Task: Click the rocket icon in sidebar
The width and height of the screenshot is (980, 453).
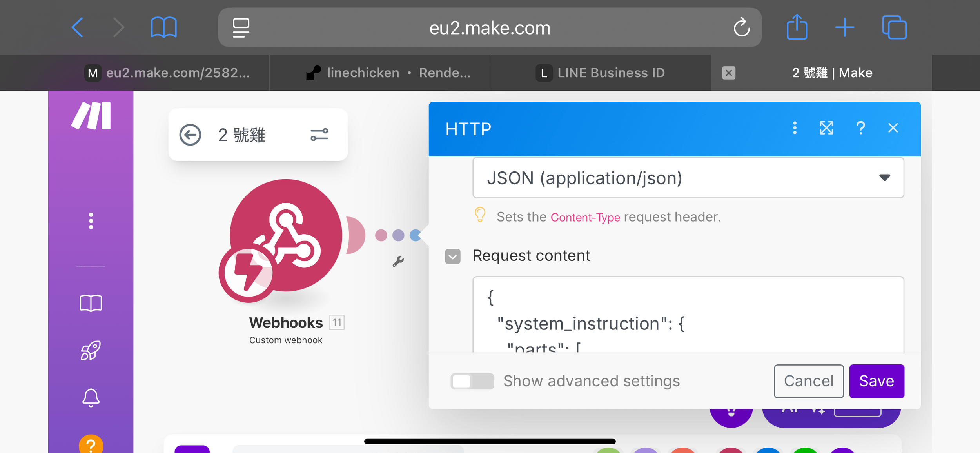Action: 91,350
